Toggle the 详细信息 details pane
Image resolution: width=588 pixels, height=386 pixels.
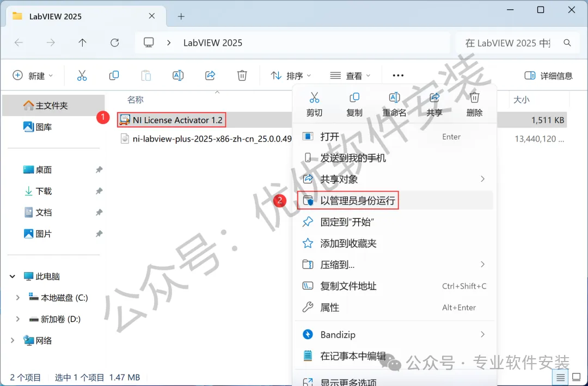[x=548, y=75]
